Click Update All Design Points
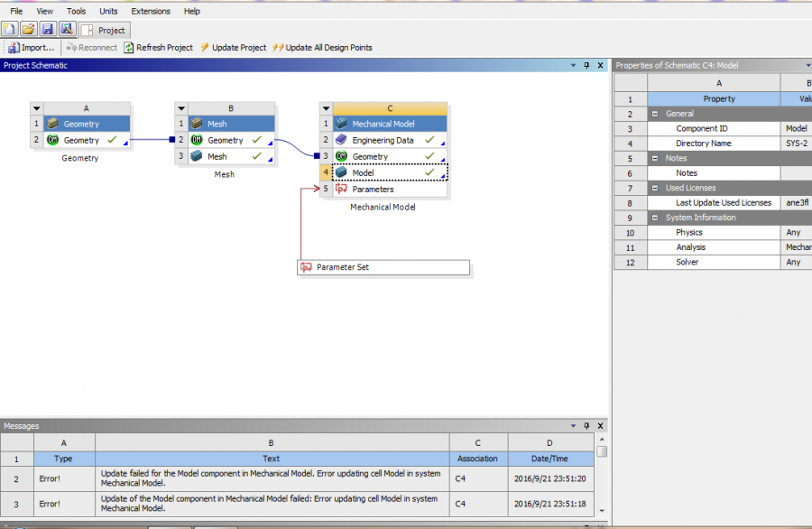The width and height of the screenshot is (812, 529). pyautogui.click(x=323, y=48)
